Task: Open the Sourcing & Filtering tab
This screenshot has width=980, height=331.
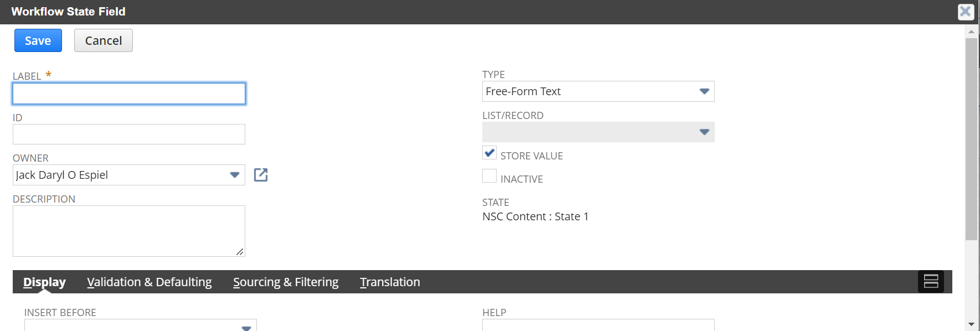Action: (286, 282)
